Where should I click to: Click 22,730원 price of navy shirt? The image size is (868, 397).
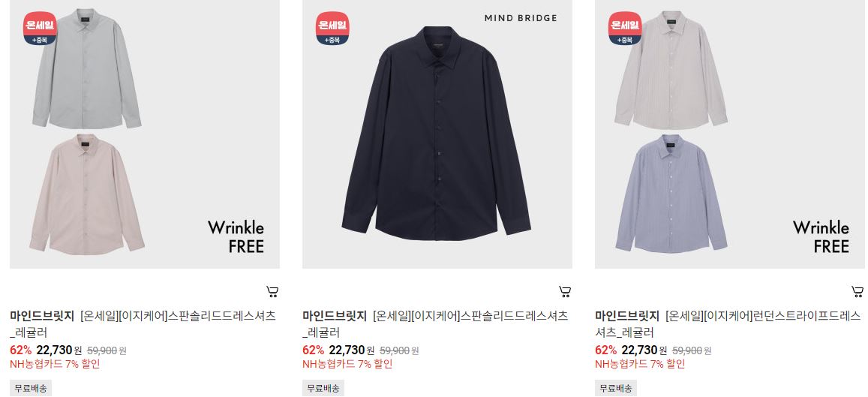coord(352,350)
